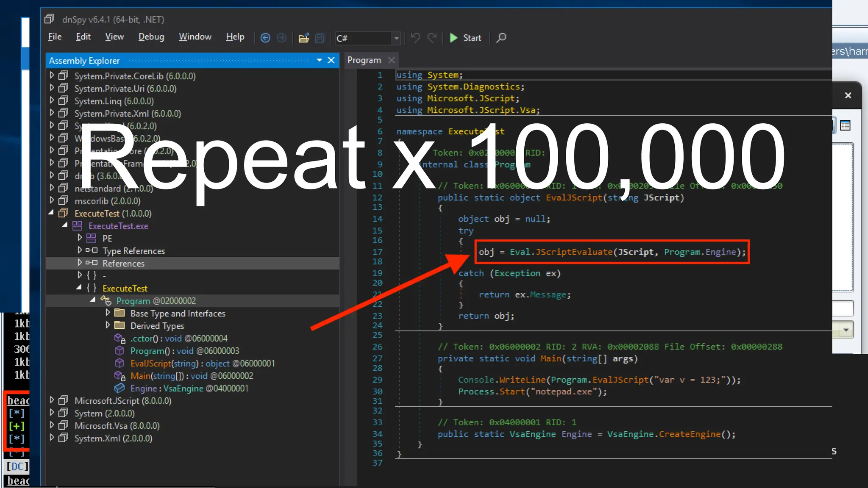Close the Program editor tab
The image size is (868, 488).
(x=392, y=60)
